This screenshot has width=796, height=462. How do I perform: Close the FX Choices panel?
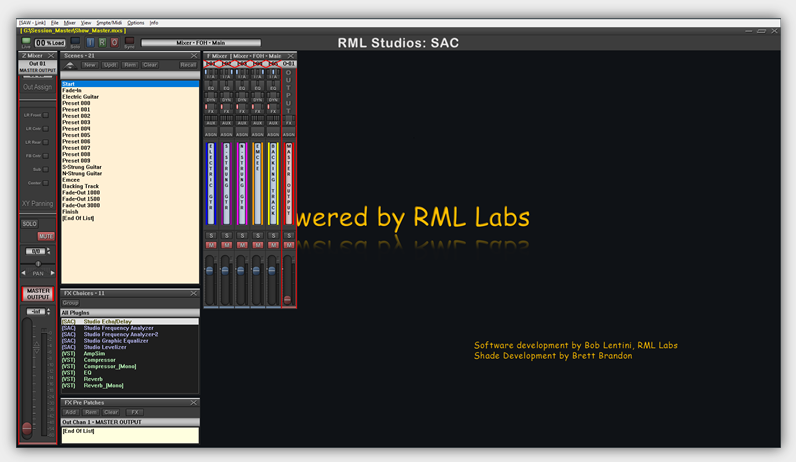[x=194, y=293]
